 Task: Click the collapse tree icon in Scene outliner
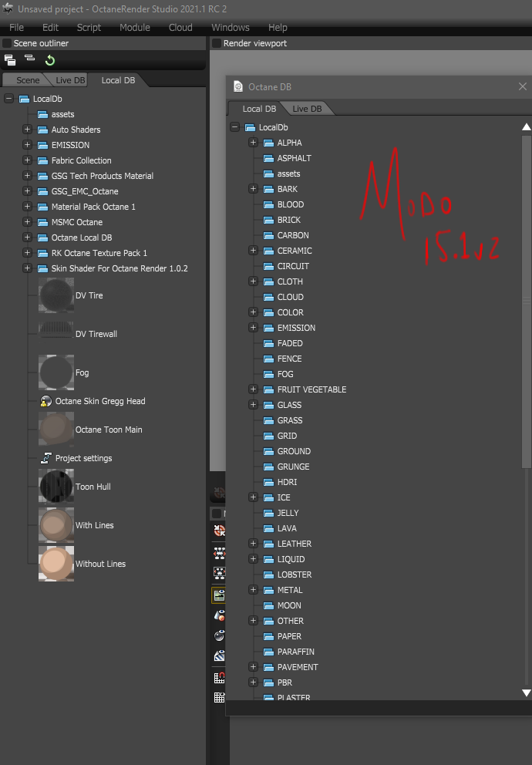(x=30, y=58)
